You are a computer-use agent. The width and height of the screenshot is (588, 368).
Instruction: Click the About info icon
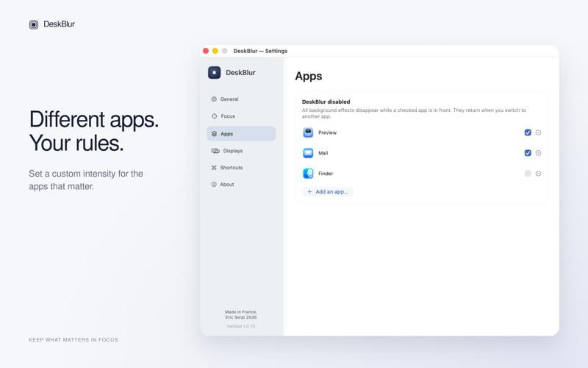(214, 185)
